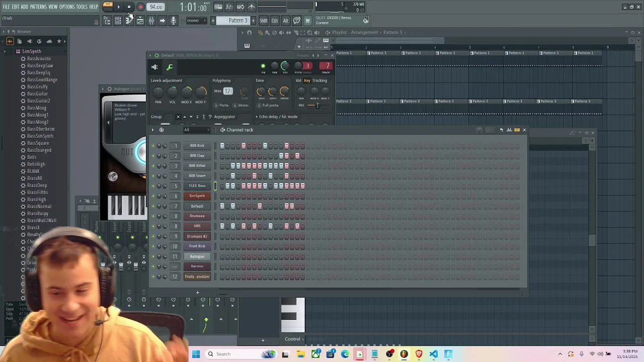Open the ADD menu
Image resolution: width=644 pixels, height=362 pixels.
[x=24, y=7]
